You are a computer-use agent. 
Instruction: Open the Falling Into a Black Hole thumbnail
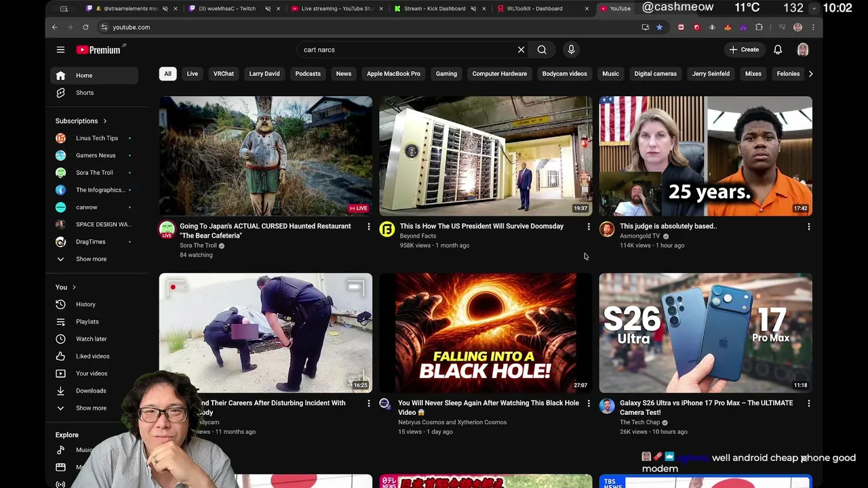pyautogui.click(x=486, y=333)
